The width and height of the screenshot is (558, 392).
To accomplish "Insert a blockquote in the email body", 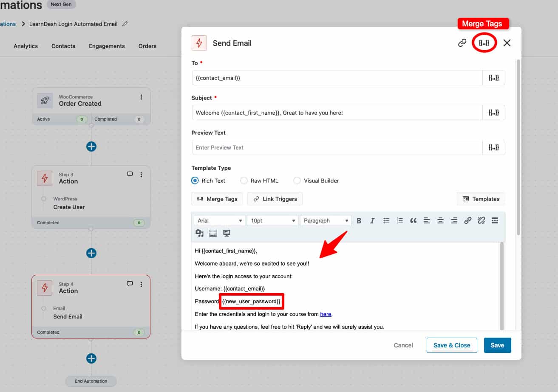I will pyautogui.click(x=413, y=220).
